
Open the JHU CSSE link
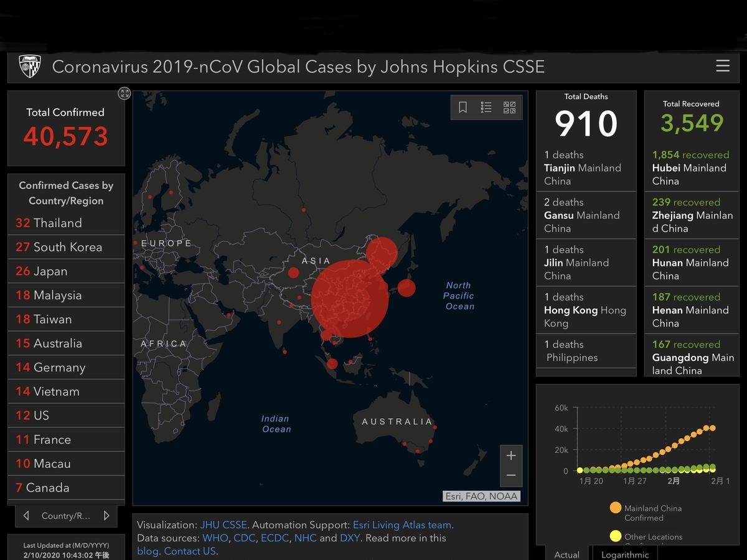tap(223, 525)
